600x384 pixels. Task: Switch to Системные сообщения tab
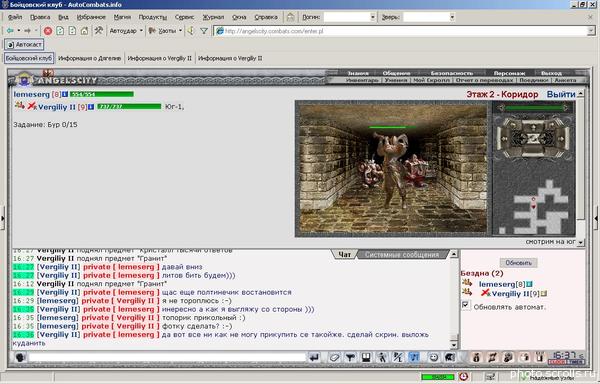401,255
